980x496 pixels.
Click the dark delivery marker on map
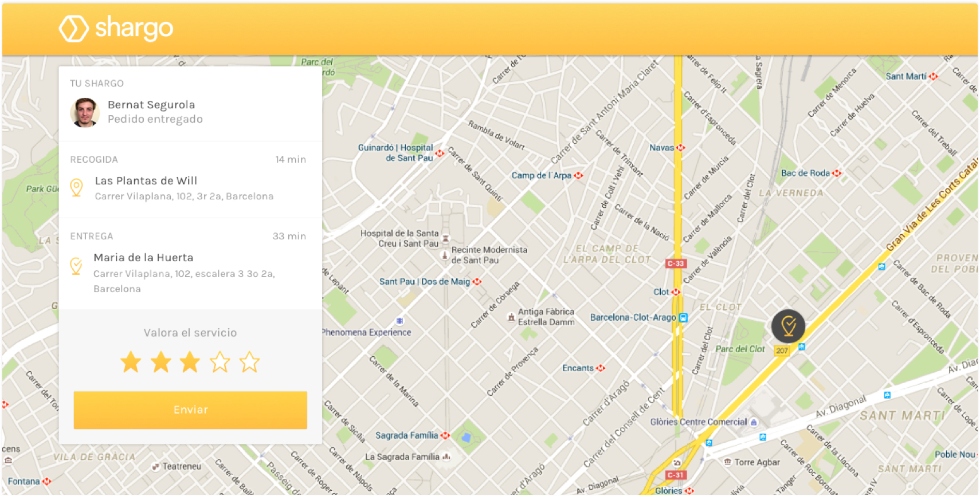(788, 326)
